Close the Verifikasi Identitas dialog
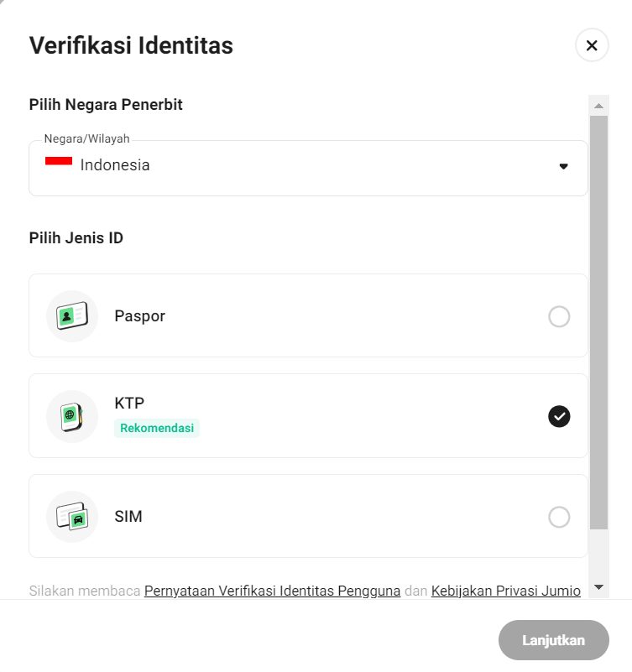 pos(592,45)
